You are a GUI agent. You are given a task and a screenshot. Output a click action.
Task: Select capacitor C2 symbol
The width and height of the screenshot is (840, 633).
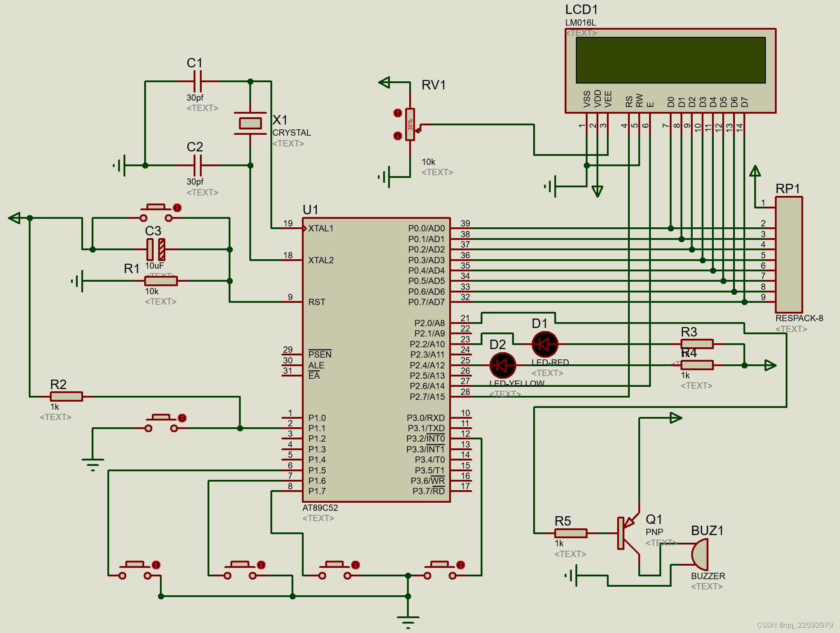point(198,165)
